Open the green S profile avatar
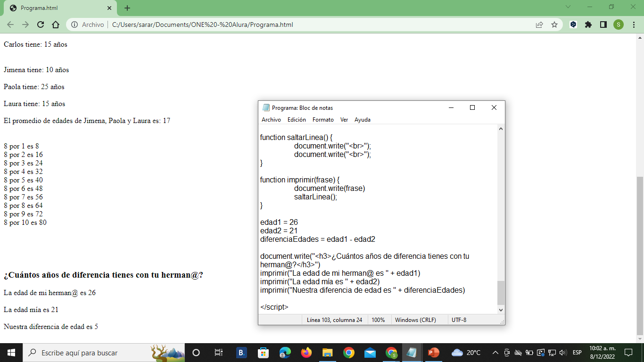The height and width of the screenshot is (362, 644). pyautogui.click(x=619, y=25)
